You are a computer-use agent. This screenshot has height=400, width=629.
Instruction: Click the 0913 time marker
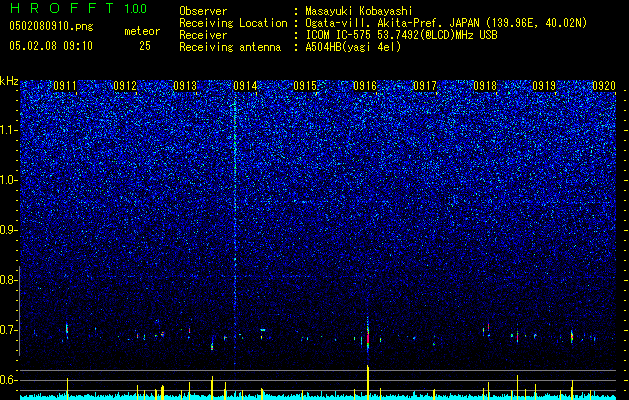click(185, 86)
